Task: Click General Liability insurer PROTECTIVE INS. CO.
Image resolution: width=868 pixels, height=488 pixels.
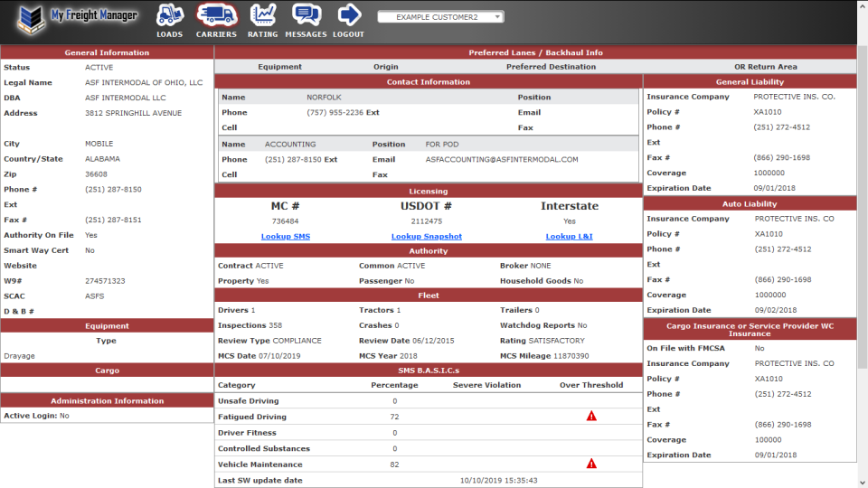Action: tap(795, 97)
